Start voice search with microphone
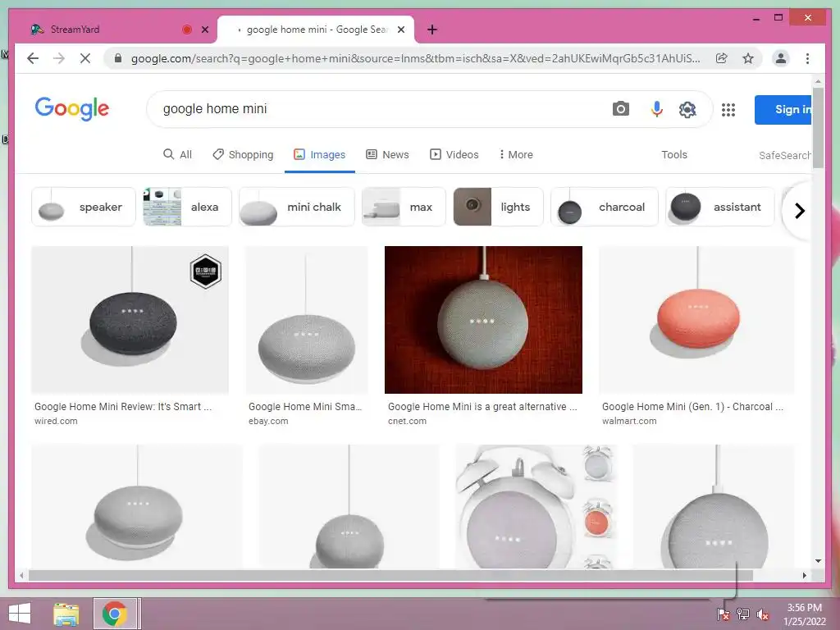Screen dimensions: 840x630 pos(656,109)
